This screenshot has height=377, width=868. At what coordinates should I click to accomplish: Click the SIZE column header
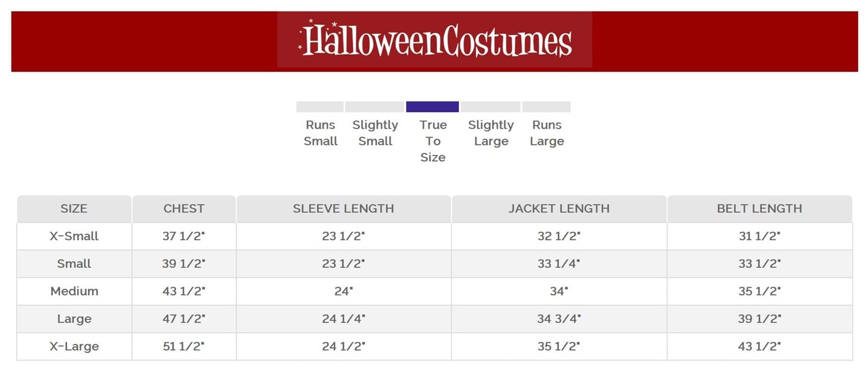74,209
